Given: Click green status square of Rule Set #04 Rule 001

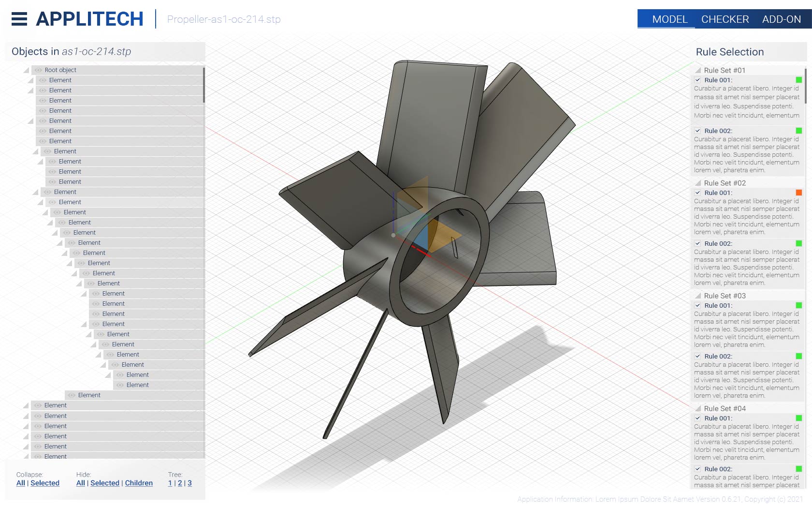Looking at the screenshot, I should pyautogui.click(x=799, y=418).
